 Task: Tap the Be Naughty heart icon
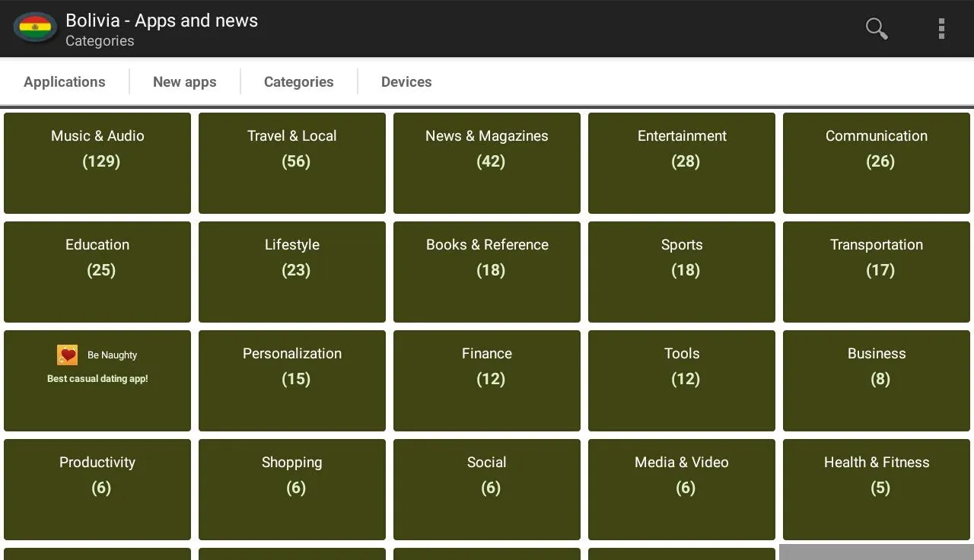pos(68,355)
